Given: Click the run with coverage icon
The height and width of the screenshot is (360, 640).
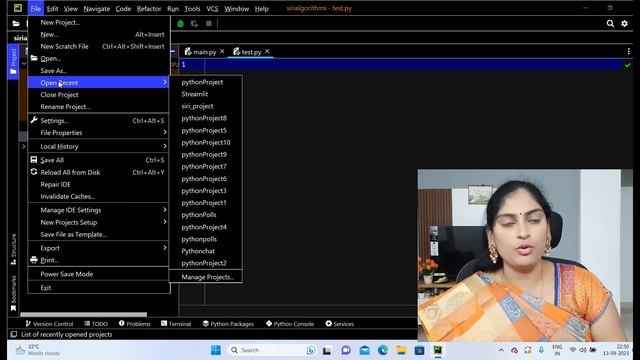Looking at the screenshot, I should coord(194,24).
